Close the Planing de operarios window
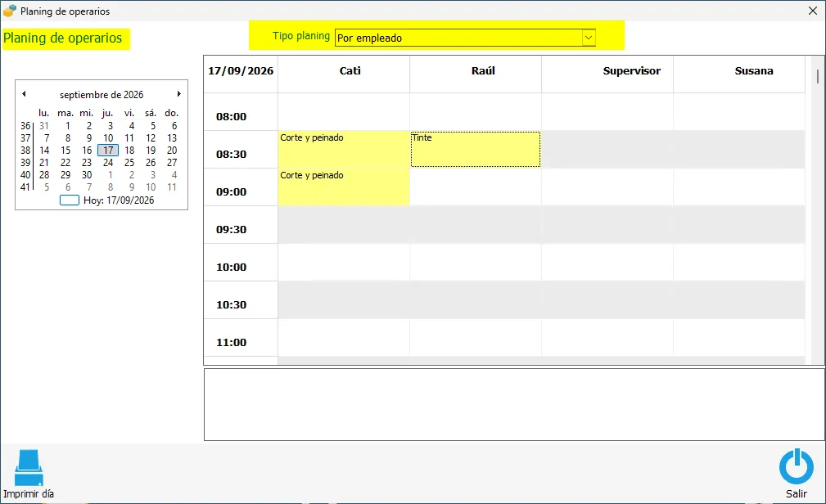826x504 pixels. tap(813, 11)
